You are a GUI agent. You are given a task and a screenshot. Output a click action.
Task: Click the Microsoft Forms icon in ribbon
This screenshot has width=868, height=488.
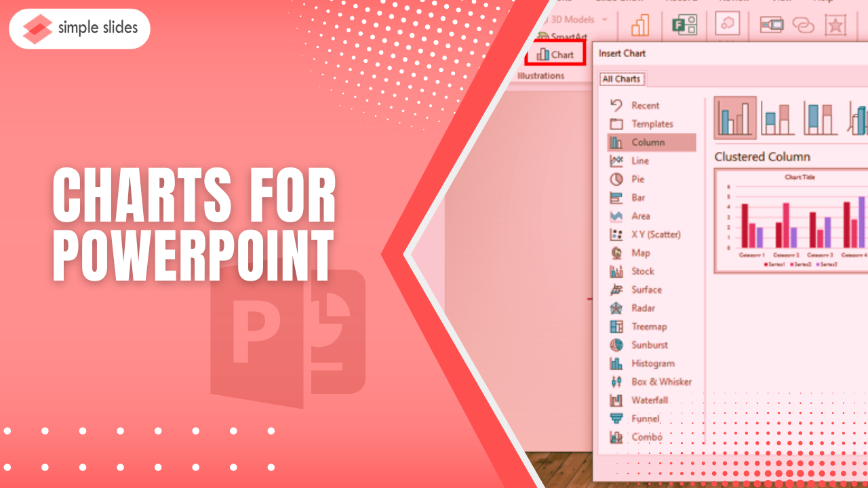point(684,24)
